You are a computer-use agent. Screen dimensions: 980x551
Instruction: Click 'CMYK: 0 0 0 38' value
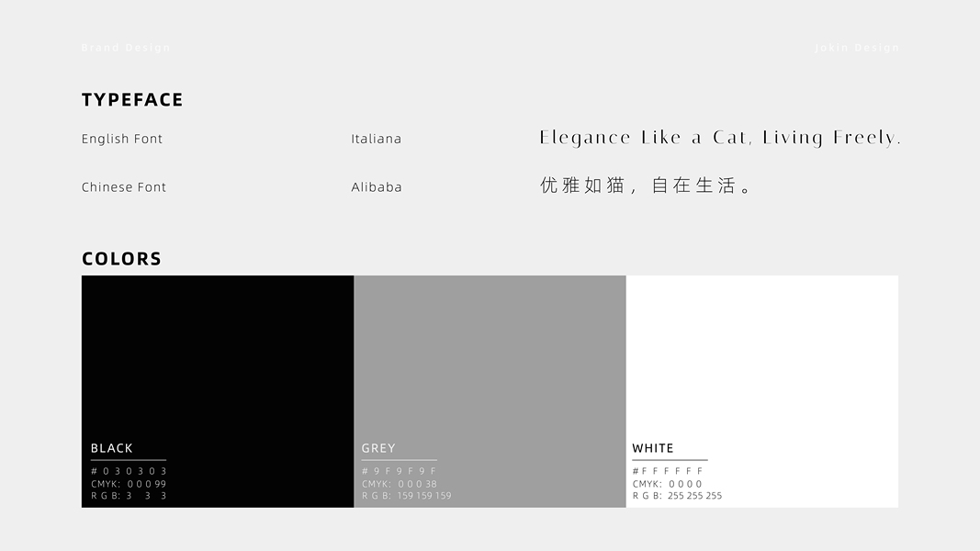[x=399, y=484]
